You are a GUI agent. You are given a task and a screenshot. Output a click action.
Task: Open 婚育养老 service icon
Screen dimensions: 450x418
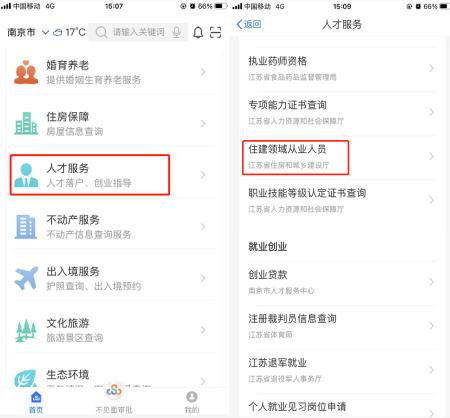(26, 72)
